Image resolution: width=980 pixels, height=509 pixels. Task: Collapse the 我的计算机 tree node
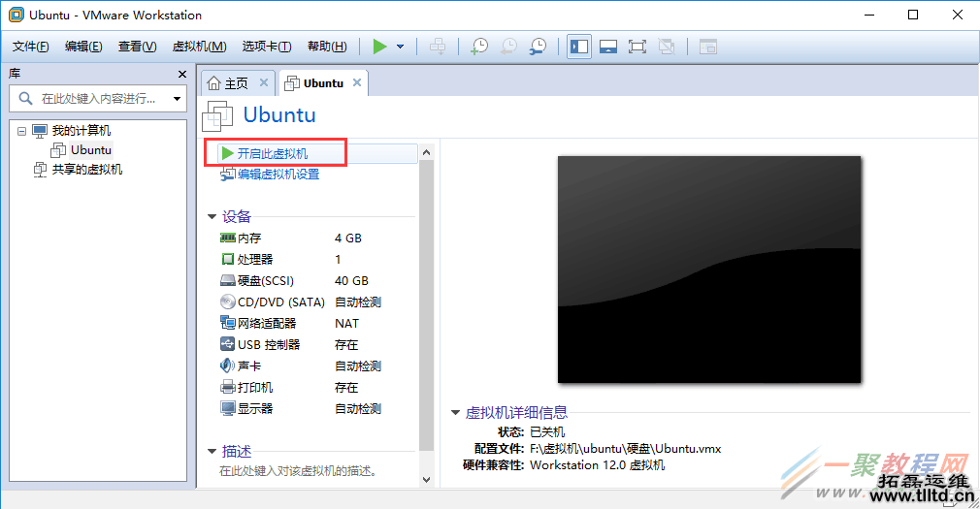[x=22, y=131]
